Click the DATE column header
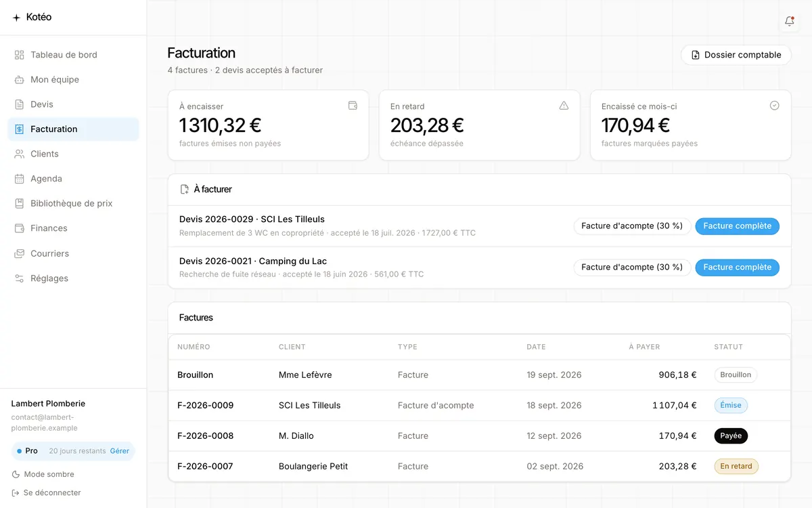Image resolution: width=812 pixels, height=508 pixels. (536, 347)
